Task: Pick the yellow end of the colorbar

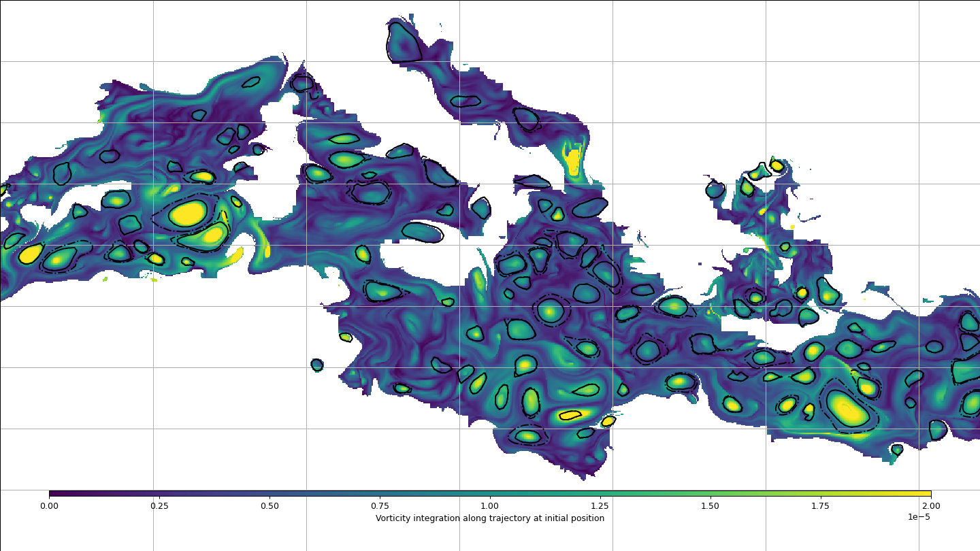Action: pyautogui.click(x=926, y=494)
